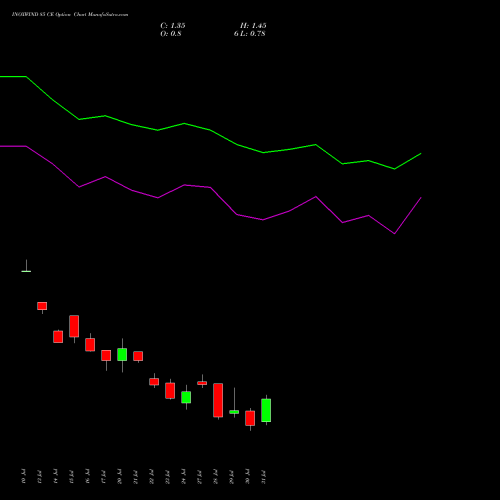The width and height of the screenshot is (500, 500).
Task: Click the high value 'H: 1.45'
Action: pos(253,26)
